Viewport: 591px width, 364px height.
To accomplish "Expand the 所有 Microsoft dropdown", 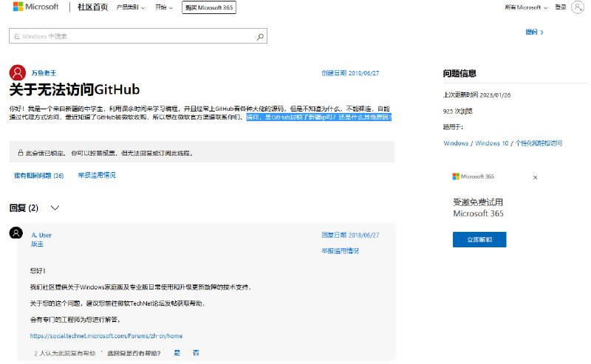I will click(526, 7).
